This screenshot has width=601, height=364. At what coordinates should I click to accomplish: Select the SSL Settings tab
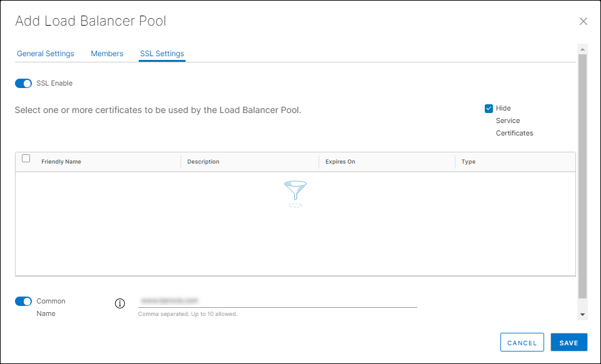coord(162,54)
